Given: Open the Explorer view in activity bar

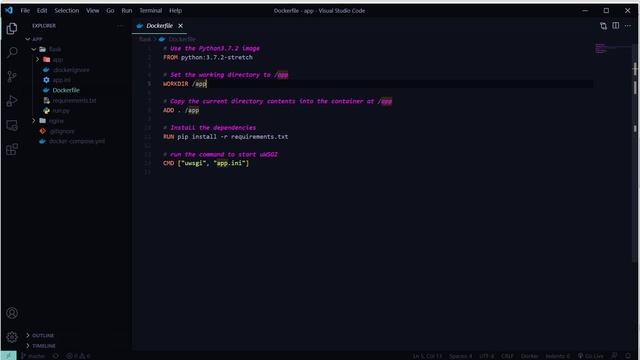Looking at the screenshot, I should coord(12,28).
